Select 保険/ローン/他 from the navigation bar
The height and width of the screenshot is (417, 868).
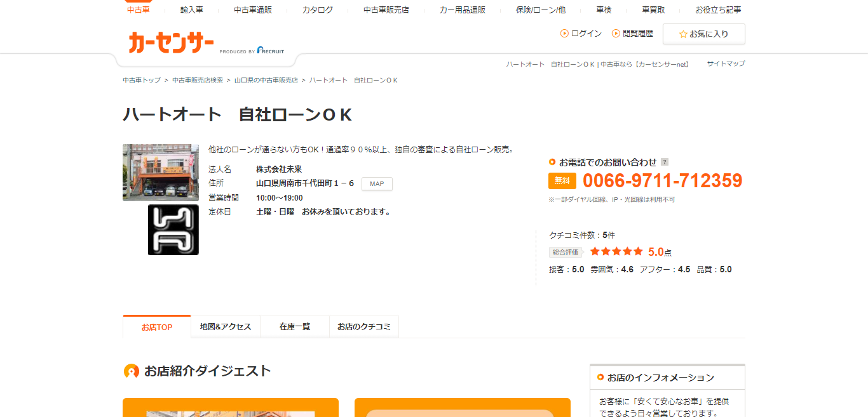[539, 10]
